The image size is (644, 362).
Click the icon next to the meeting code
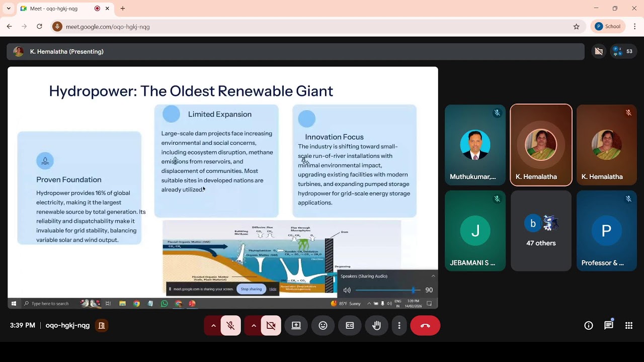102,326
